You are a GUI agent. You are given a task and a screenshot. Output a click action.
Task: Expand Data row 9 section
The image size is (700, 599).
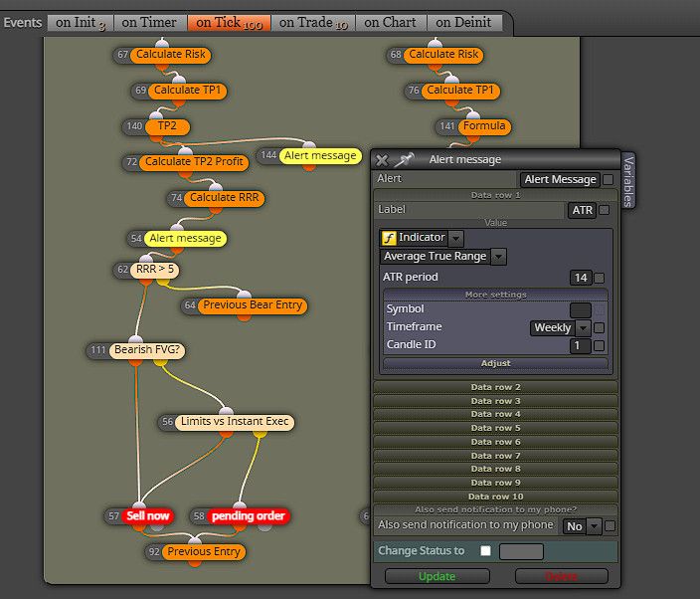pos(495,483)
